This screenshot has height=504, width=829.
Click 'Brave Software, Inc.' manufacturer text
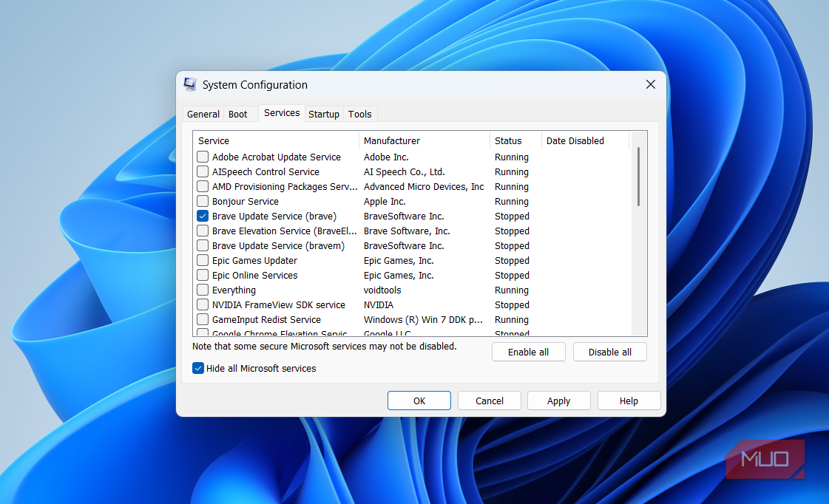click(407, 231)
